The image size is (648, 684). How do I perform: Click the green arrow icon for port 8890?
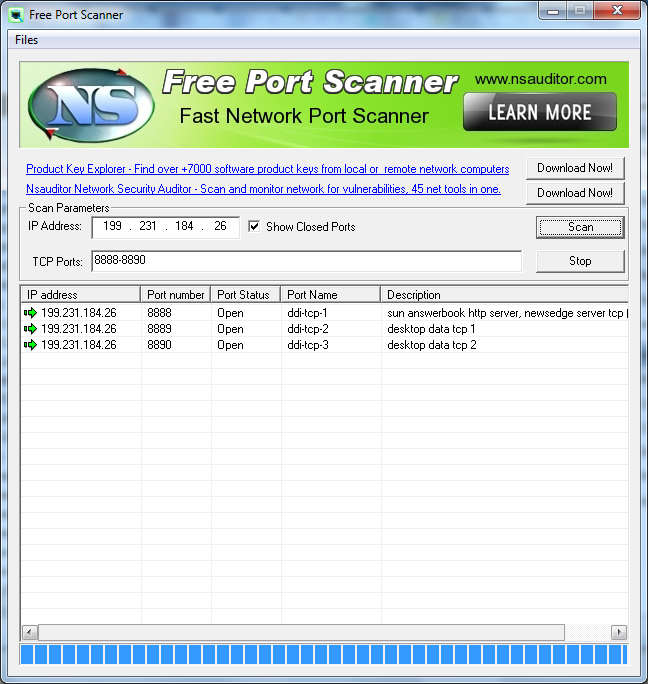pos(31,345)
